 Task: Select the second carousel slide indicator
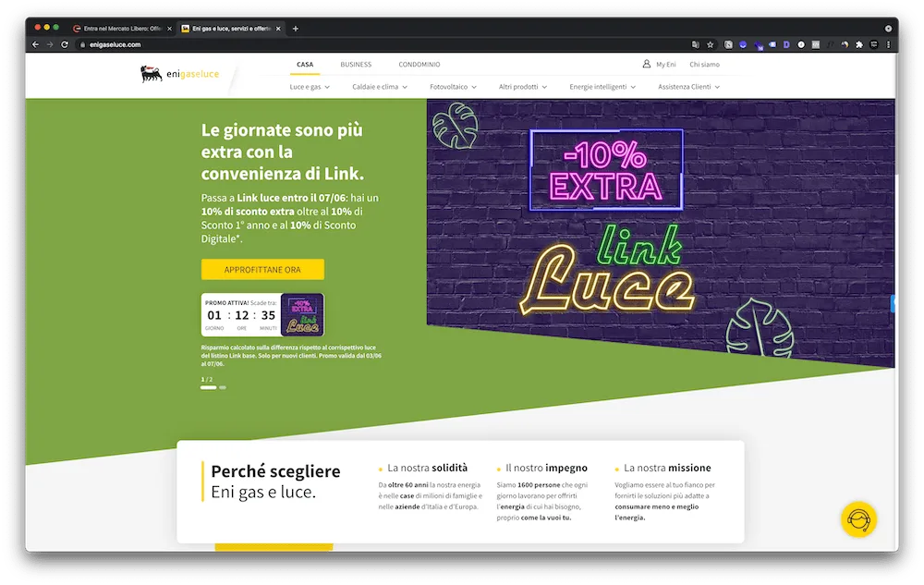click(x=222, y=387)
